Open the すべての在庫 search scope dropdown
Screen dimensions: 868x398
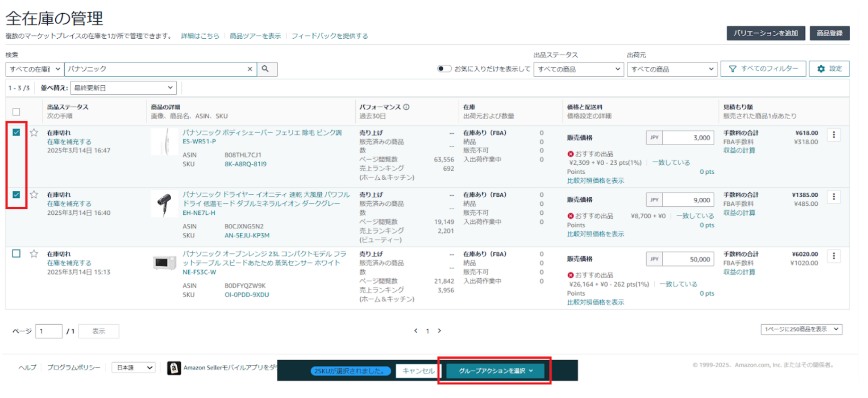pos(35,69)
